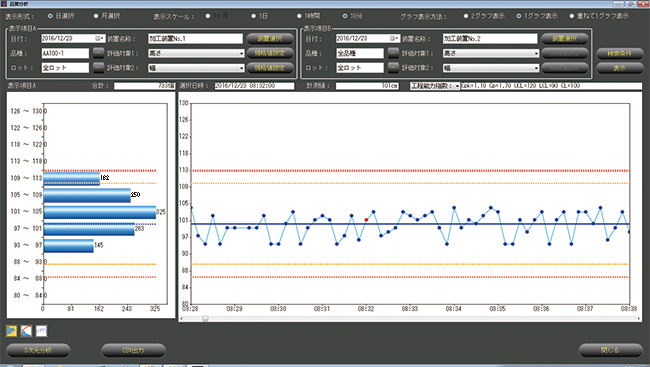Viewport: 650px width, 367px height.
Task: Click the ellipsis button beside 全ロット in panel B
Action: 393,68
